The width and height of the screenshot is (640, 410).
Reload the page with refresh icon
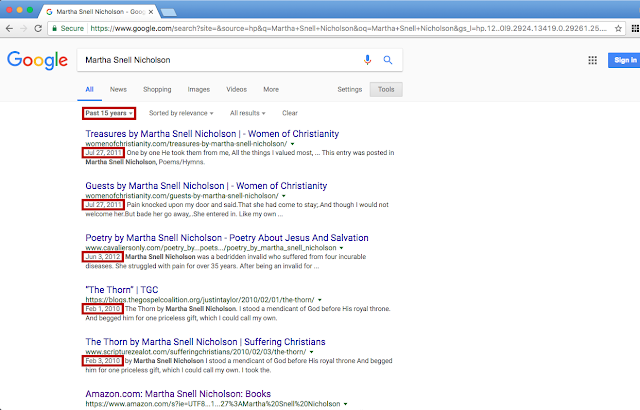pos(38,29)
